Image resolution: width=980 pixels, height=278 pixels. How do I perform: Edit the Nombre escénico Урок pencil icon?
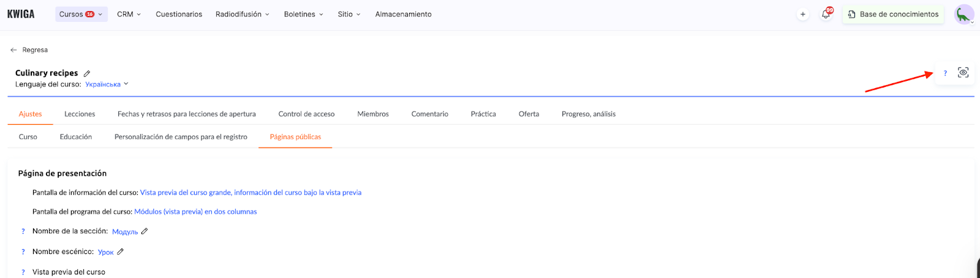(121, 252)
